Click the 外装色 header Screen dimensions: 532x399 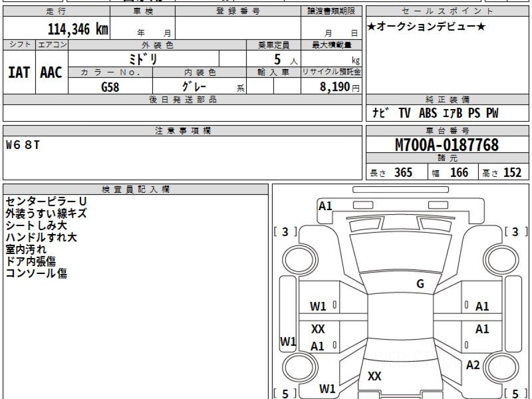click(x=157, y=45)
